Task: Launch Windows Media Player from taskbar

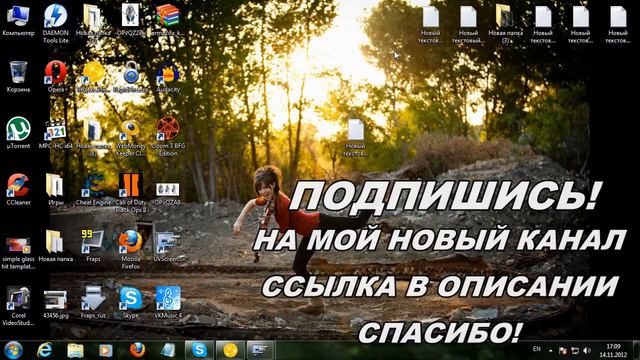Action: coord(106,350)
